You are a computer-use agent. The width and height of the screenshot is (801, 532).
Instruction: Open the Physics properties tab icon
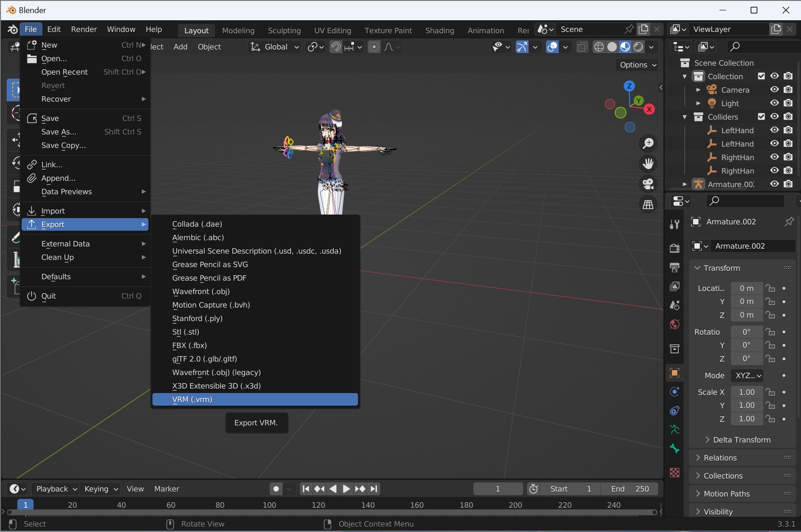tap(675, 392)
